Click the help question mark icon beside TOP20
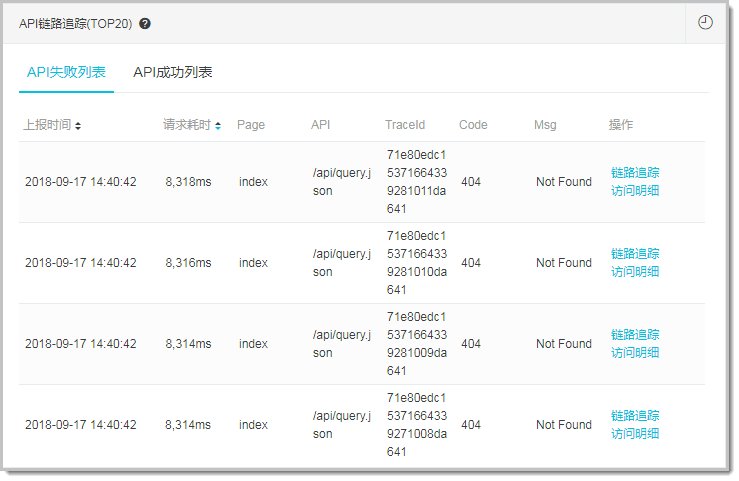This screenshot has width=739, height=481. click(145, 24)
